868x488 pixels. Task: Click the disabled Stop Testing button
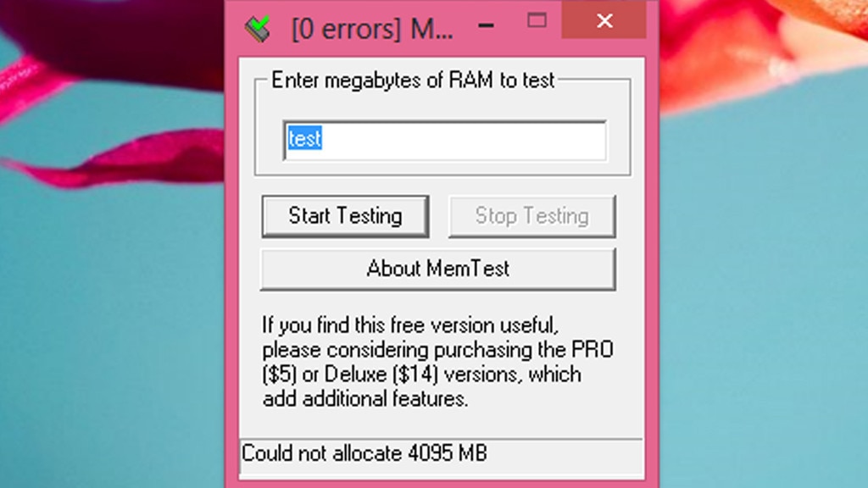click(x=531, y=216)
